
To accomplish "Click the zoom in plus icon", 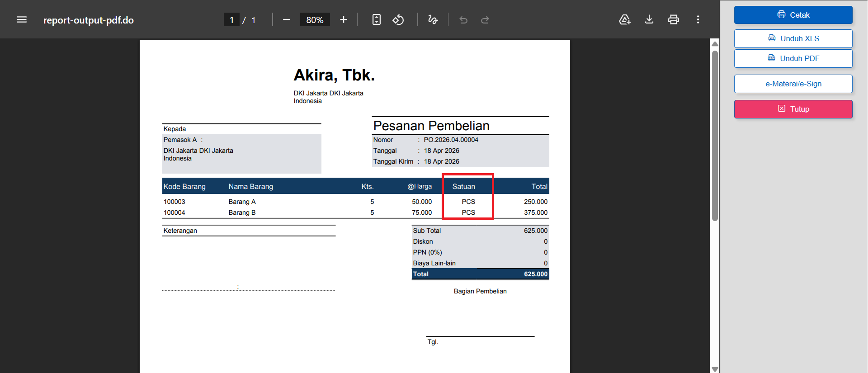I will 344,20.
